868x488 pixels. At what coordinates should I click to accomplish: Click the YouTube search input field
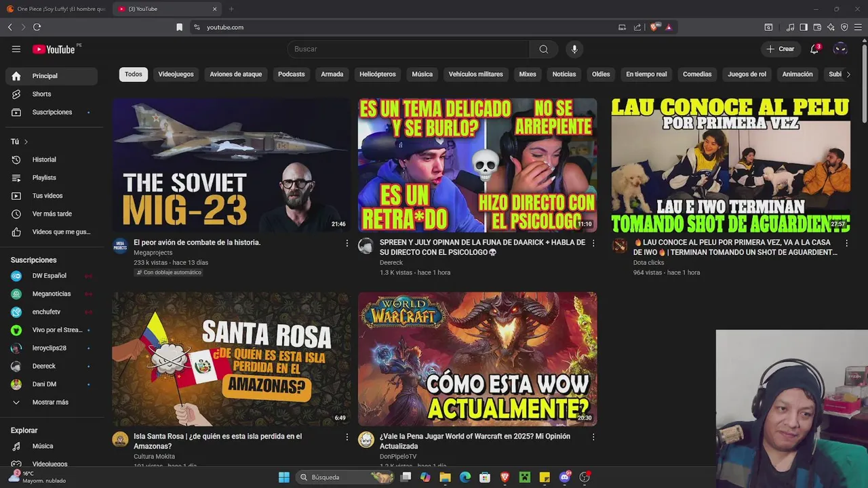408,49
